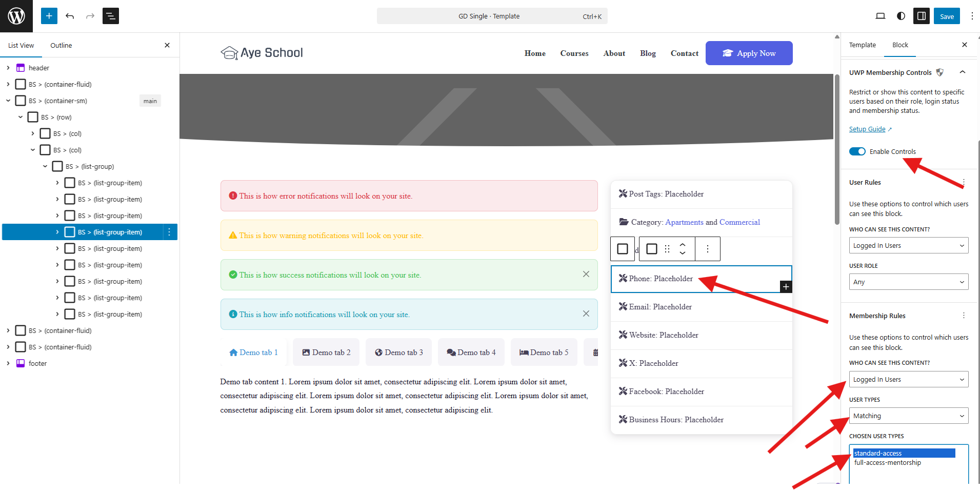Disable the Enable Controls toggle
980x490 pixels.
[x=857, y=151]
